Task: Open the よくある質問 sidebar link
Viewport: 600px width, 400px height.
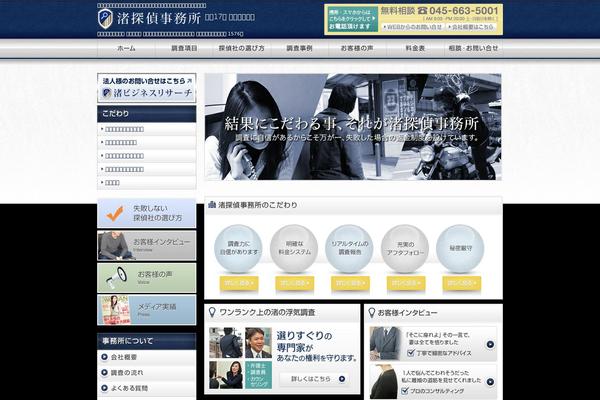Action: [147, 388]
